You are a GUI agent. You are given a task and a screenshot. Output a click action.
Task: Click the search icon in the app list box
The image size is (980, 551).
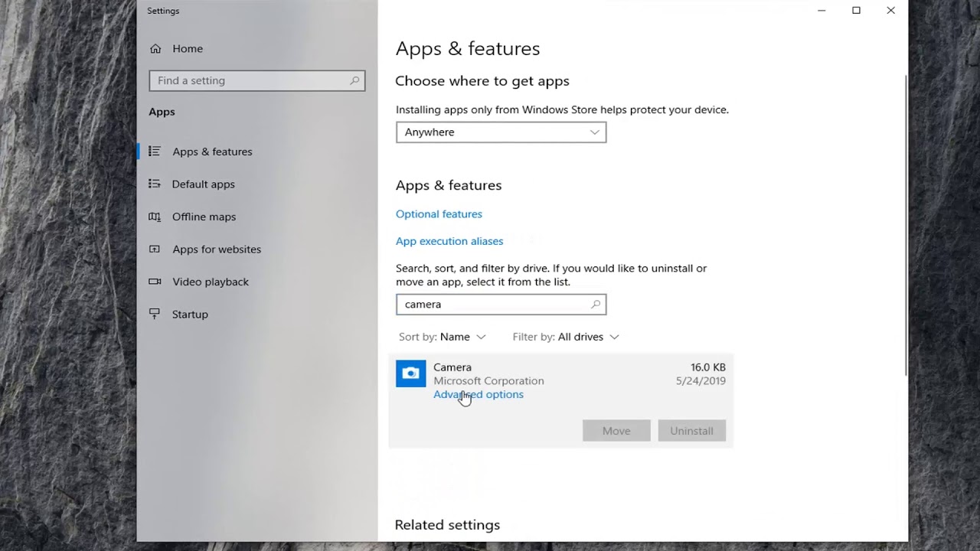pos(596,304)
